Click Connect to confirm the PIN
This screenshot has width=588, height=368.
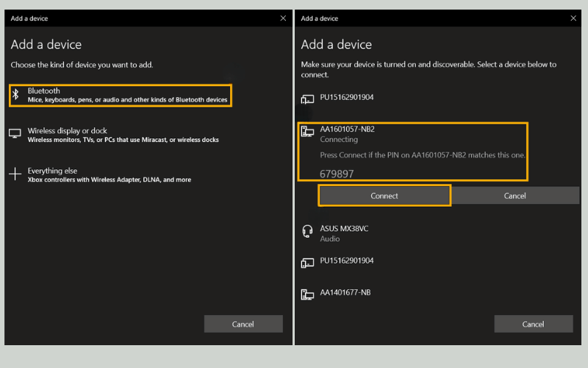(384, 196)
